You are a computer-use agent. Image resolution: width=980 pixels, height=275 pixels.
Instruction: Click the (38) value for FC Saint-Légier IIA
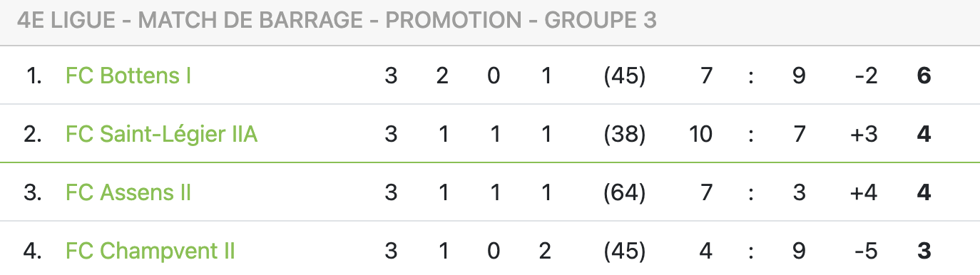pos(624,134)
